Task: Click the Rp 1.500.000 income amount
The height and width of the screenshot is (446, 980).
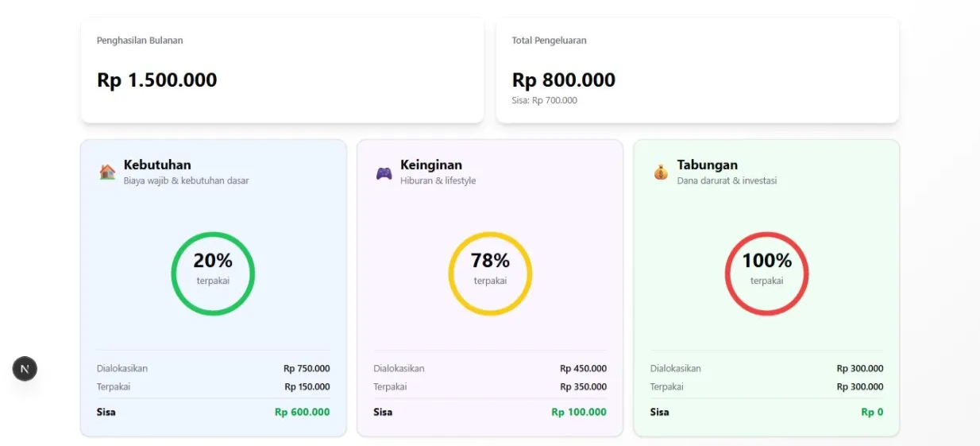Action: (x=156, y=80)
